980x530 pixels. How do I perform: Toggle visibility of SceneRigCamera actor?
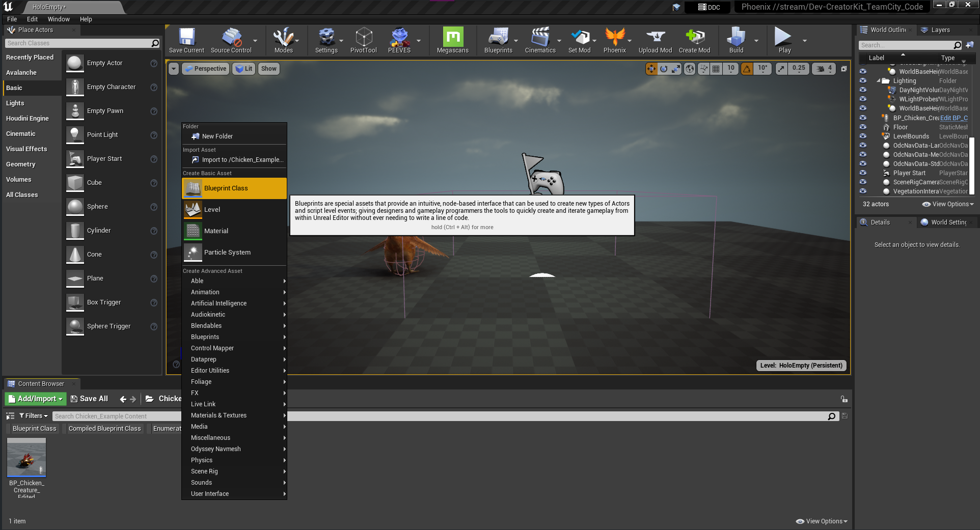tap(863, 182)
